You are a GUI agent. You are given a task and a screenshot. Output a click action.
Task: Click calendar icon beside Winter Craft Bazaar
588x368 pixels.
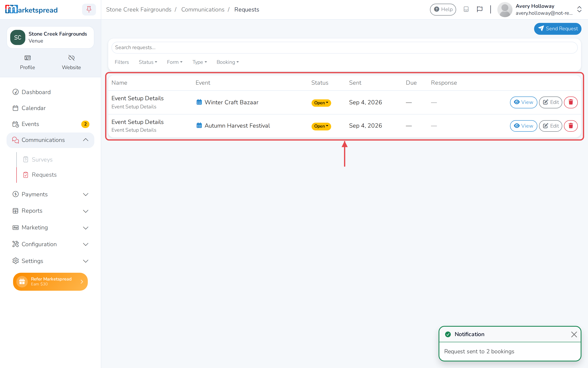[x=199, y=102]
